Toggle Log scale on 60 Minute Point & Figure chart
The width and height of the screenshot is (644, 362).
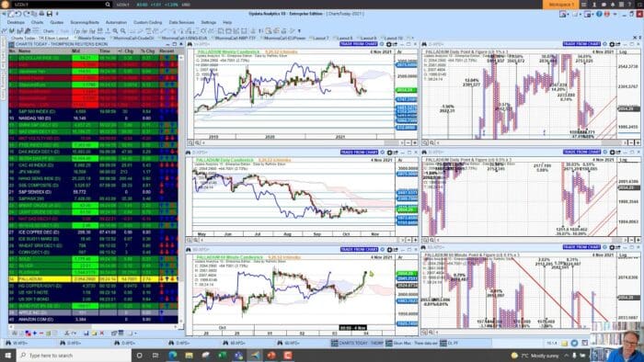pos(623,255)
